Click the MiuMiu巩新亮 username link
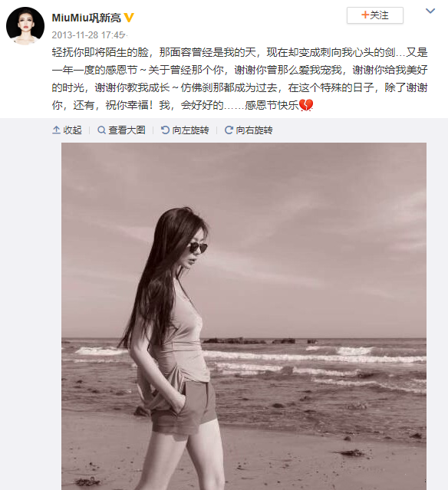This screenshot has width=448, height=490. [86, 18]
